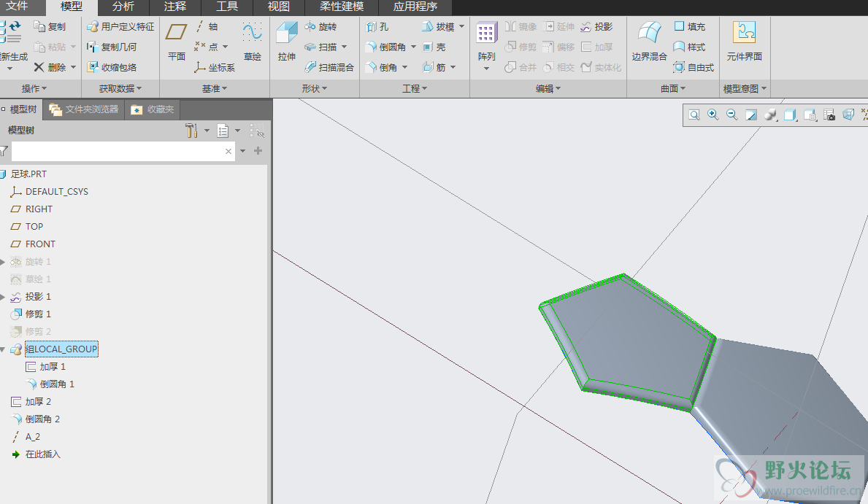Expand the 编辑 (Editing) group dropdown

tap(548, 88)
